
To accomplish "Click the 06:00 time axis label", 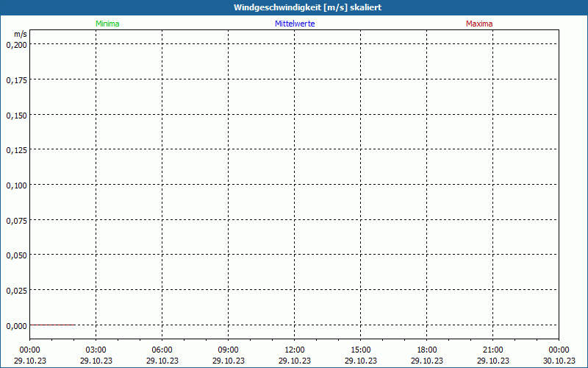I will coord(162,350).
